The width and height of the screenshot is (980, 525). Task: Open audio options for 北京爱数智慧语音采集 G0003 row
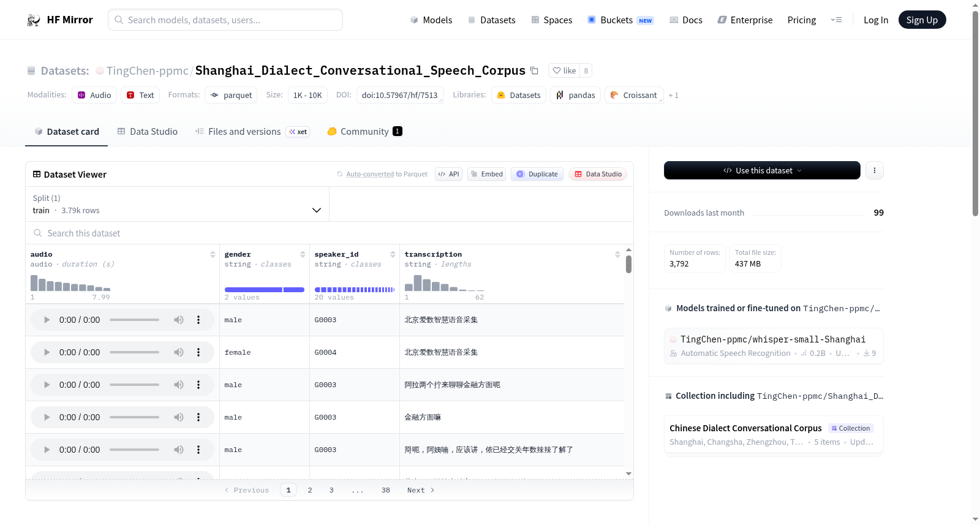[x=198, y=320]
